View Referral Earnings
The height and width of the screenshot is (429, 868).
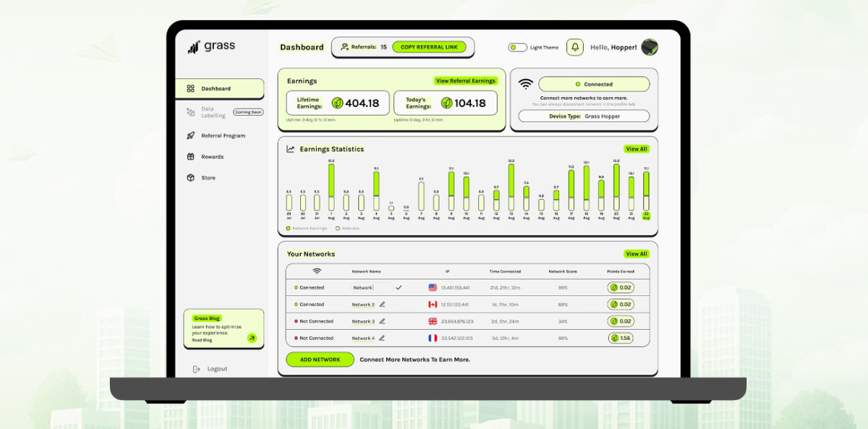coord(466,81)
